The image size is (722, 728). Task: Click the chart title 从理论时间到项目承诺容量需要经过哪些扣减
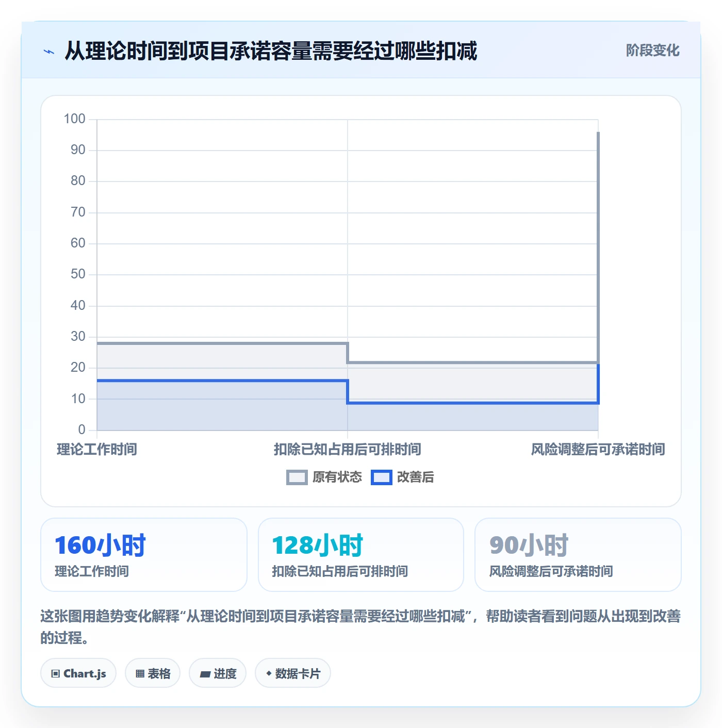271,51
